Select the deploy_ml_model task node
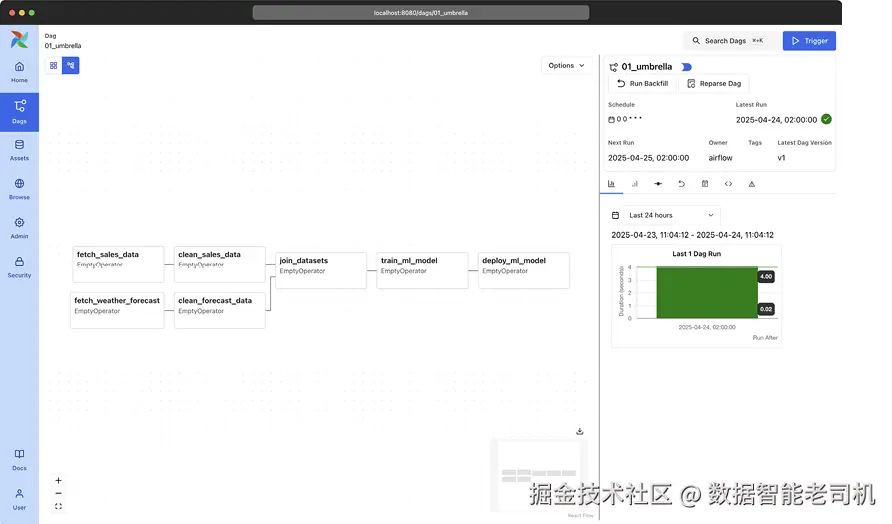 point(523,270)
